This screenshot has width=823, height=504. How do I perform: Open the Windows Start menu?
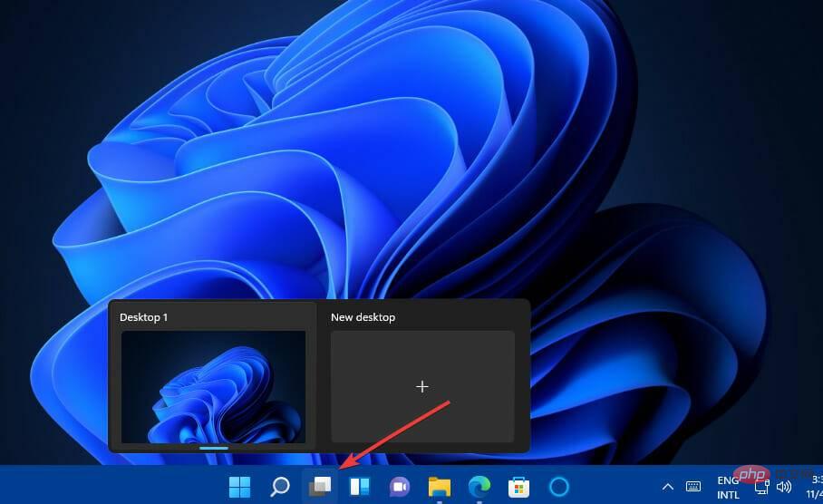pyautogui.click(x=240, y=487)
